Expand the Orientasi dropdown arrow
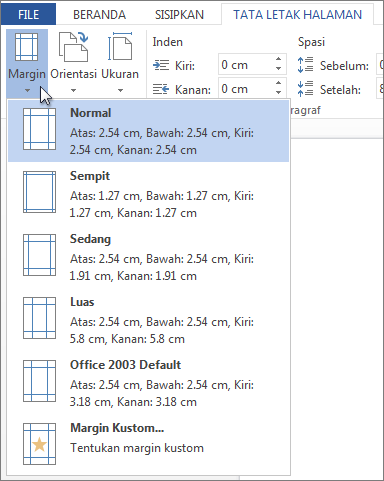Screen dimensions: 384x481 click(x=73, y=90)
